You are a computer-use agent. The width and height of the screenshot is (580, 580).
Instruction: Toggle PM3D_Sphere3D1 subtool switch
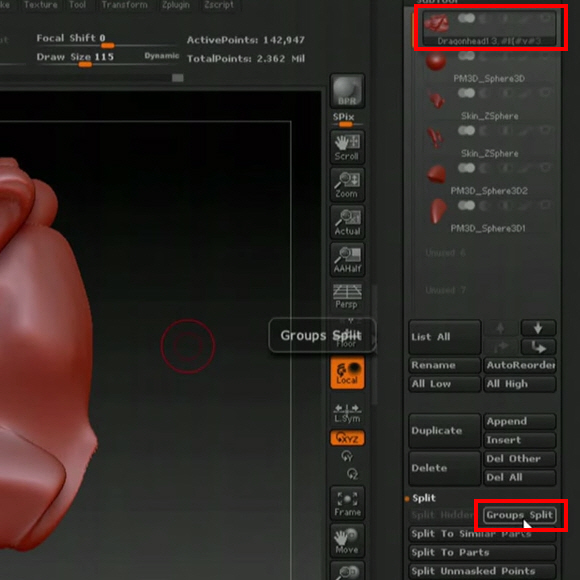(466, 205)
